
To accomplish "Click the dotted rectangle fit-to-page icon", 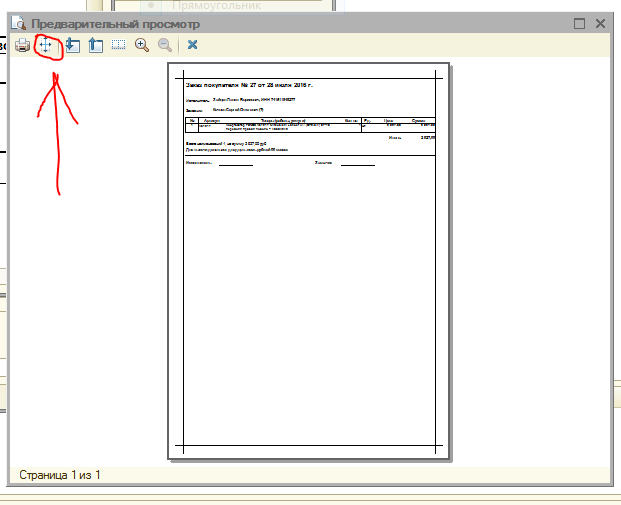I will (119, 45).
